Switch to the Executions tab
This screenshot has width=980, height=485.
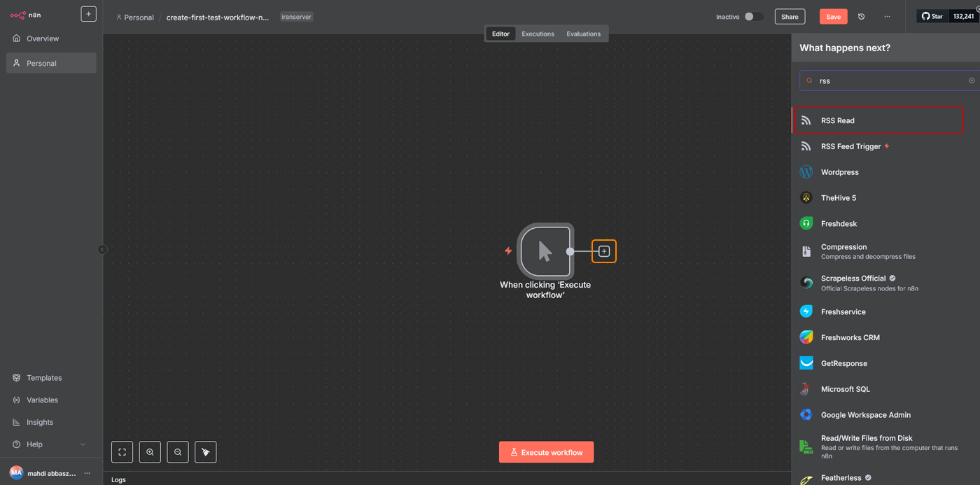(x=538, y=34)
